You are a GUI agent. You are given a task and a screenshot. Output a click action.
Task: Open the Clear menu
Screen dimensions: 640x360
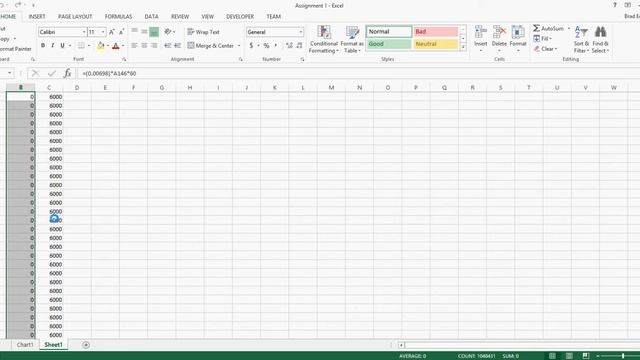(545, 49)
